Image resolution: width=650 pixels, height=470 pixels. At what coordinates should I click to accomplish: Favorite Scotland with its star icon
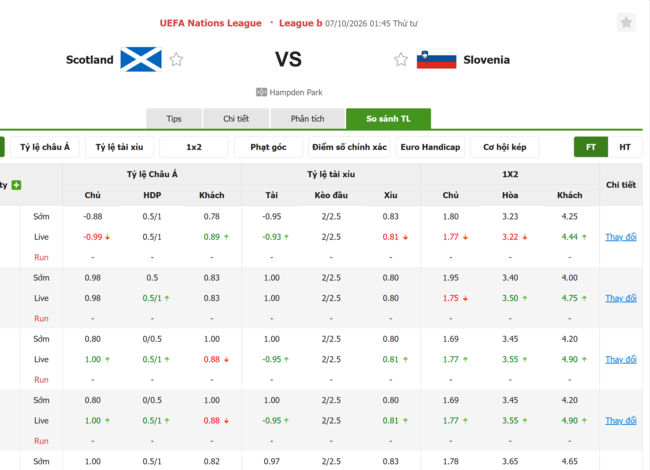[176, 60]
